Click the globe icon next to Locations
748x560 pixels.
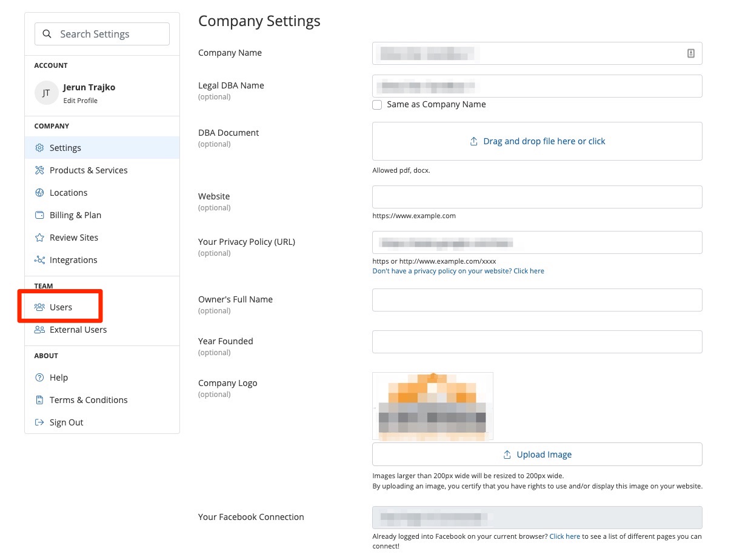pyautogui.click(x=39, y=193)
